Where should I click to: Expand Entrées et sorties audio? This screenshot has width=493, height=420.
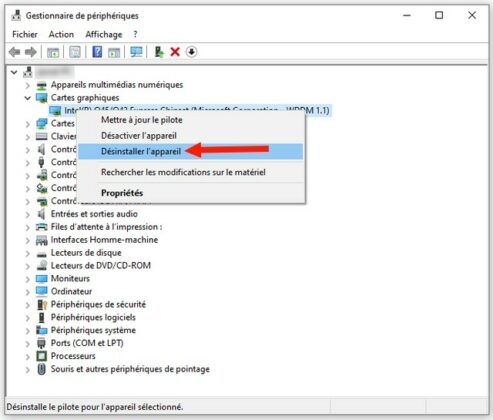pyautogui.click(x=28, y=214)
